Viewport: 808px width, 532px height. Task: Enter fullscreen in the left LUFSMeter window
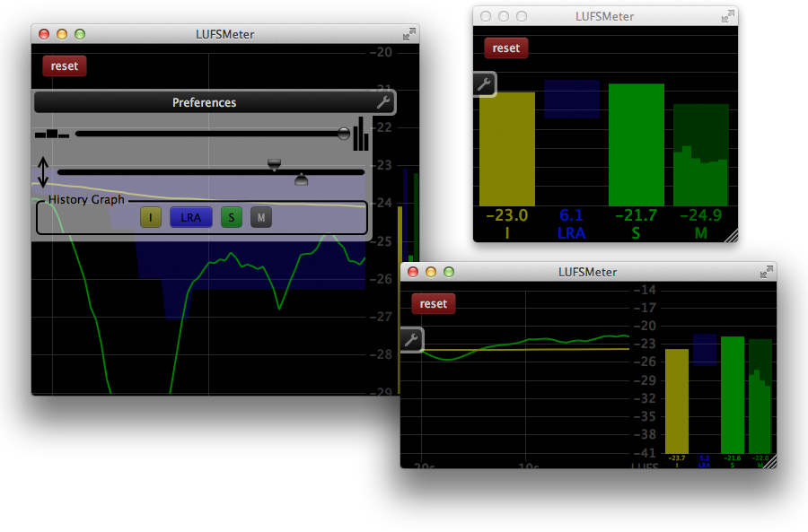point(409,34)
